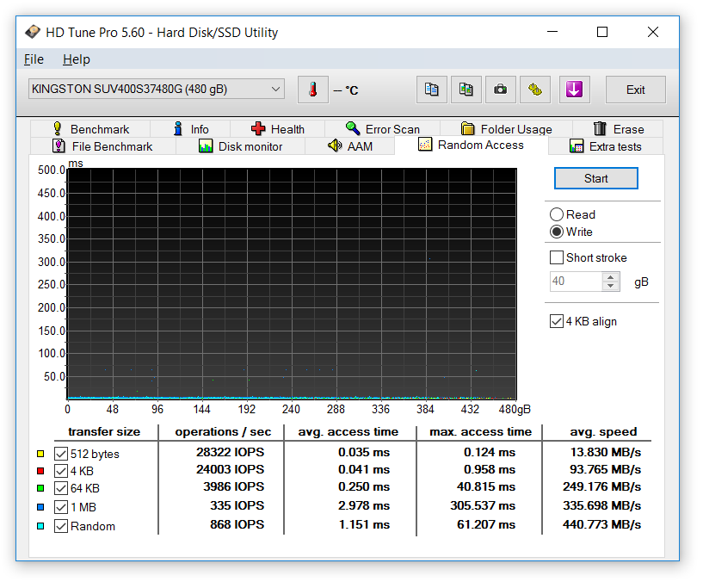Click the 440.773 MB/s speed value
This screenshot has width=703, height=588.
click(x=601, y=524)
